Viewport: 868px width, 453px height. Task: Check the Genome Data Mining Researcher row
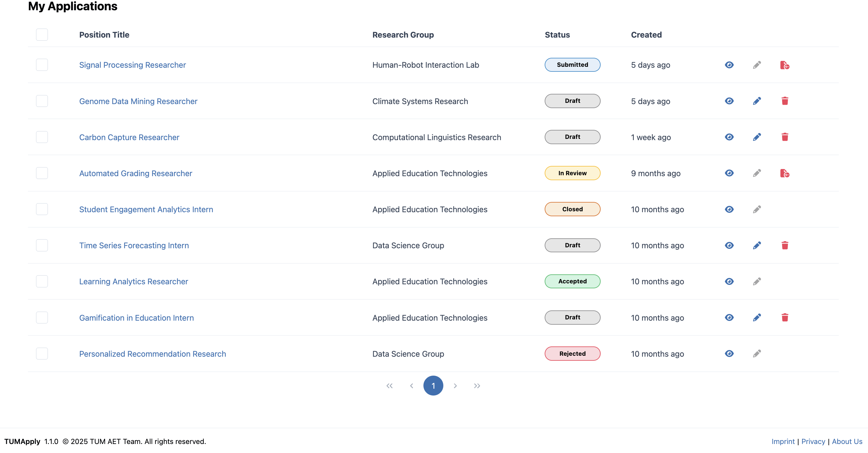point(42,101)
